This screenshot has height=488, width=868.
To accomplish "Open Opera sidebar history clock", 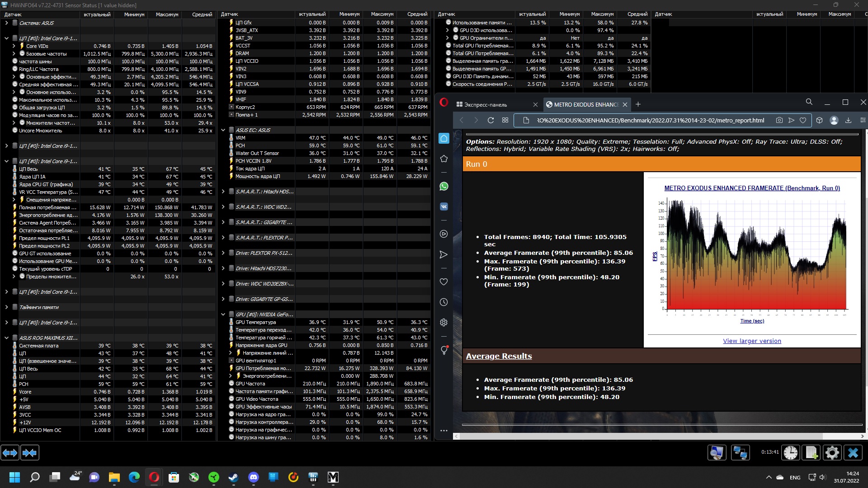I will 444,302.
